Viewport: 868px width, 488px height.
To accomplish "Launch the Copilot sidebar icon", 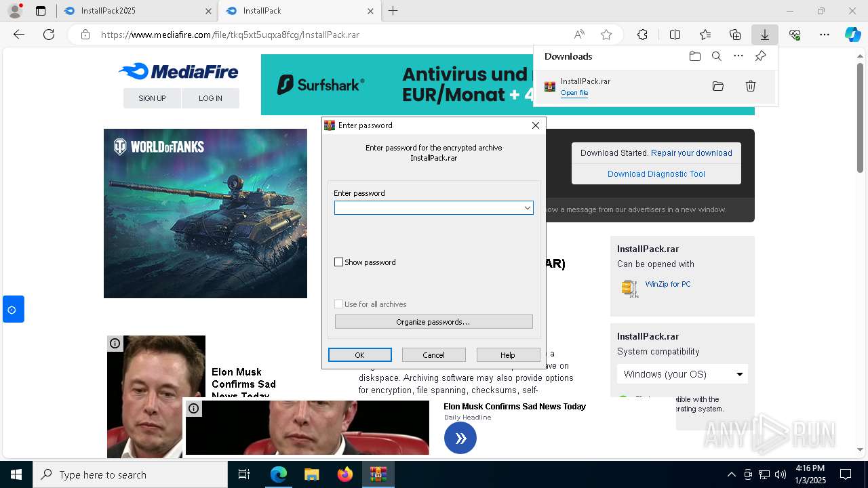I will (852, 35).
